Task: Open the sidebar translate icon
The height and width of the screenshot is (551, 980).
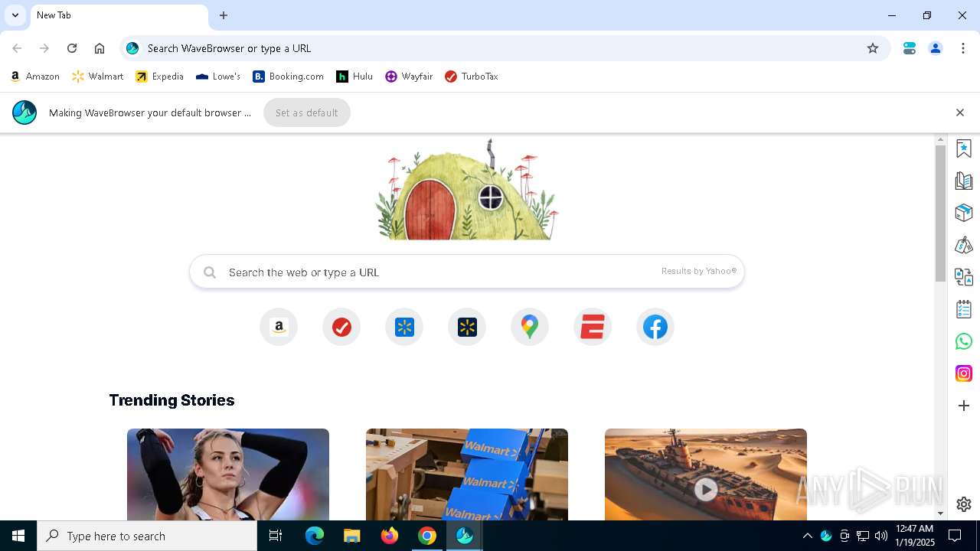Action: 964,277
